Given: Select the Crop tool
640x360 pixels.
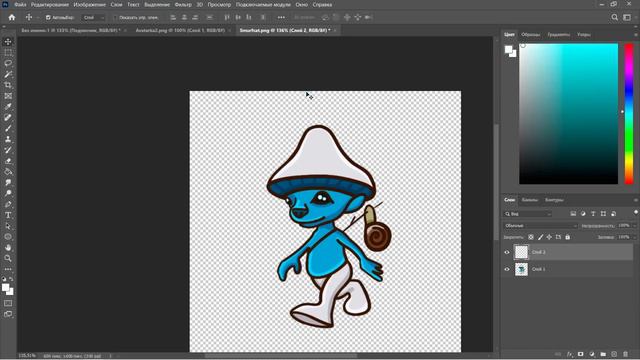Looking at the screenshot, I should click(8, 85).
